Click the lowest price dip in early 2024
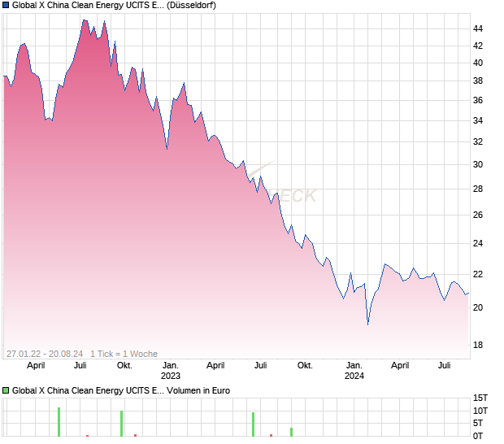The height and width of the screenshot is (444, 504). (x=368, y=324)
